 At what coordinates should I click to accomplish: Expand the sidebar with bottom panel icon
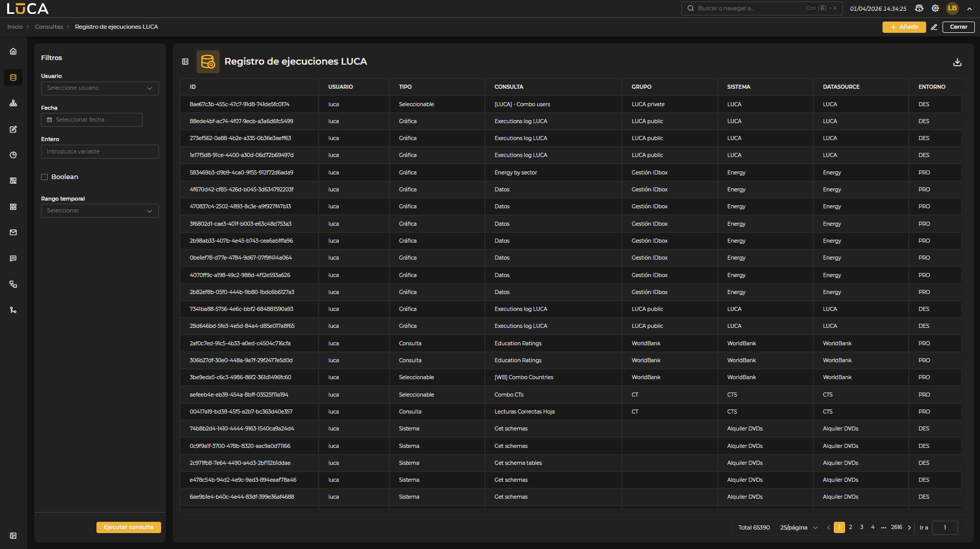[13, 536]
